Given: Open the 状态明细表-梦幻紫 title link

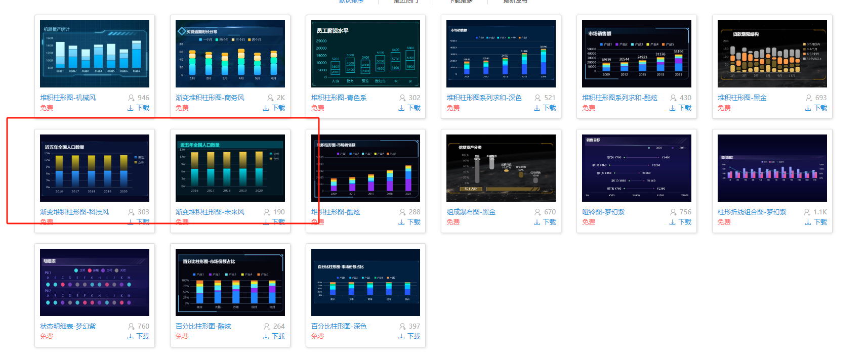Looking at the screenshot, I should click(x=68, y=326).
